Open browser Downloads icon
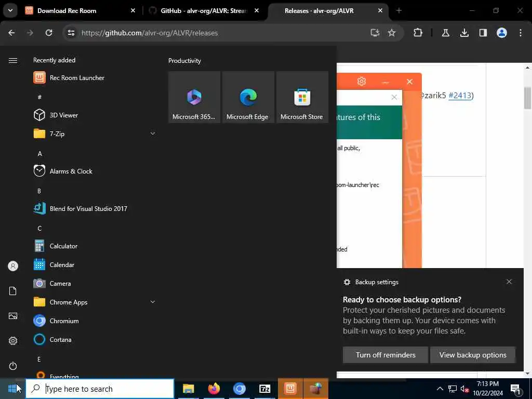532x399 pixels. click(x=464, y=33)
